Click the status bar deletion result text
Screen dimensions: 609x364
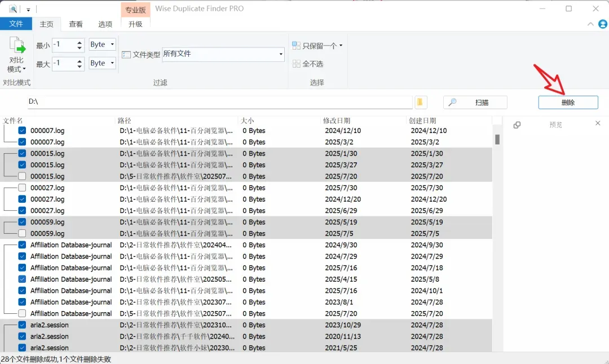[56, 359]
